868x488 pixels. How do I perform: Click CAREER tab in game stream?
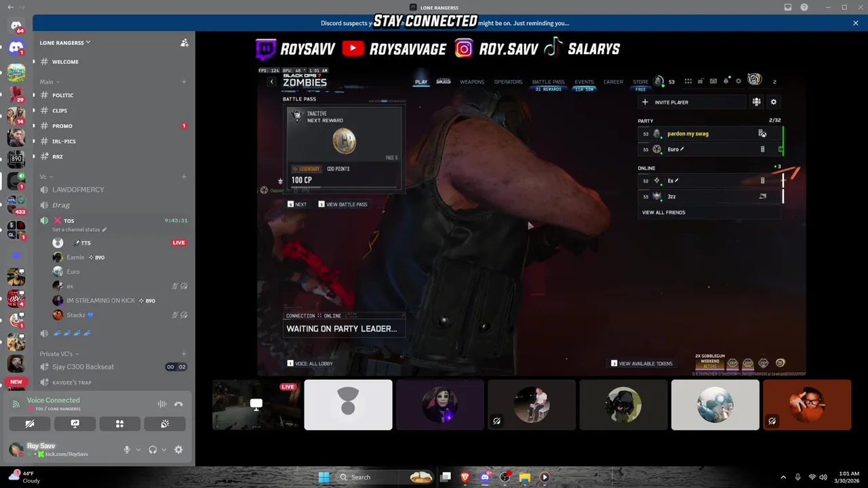(613, 82)
